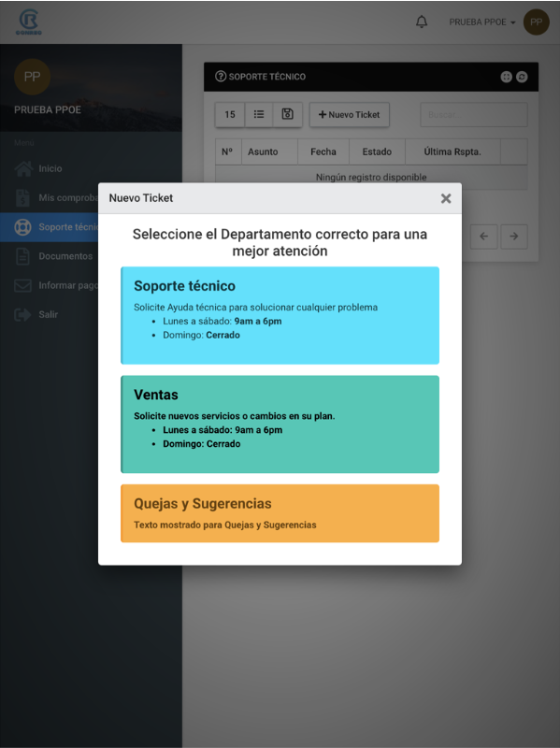Click the notification bell icon
Image resolution: width=560 pixels, height=748 pixels.
click(422, 22)
